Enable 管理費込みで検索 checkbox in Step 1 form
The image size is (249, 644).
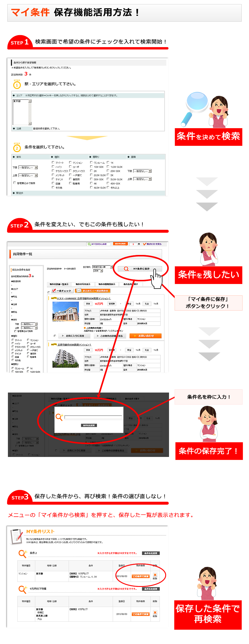pos(14,183)
